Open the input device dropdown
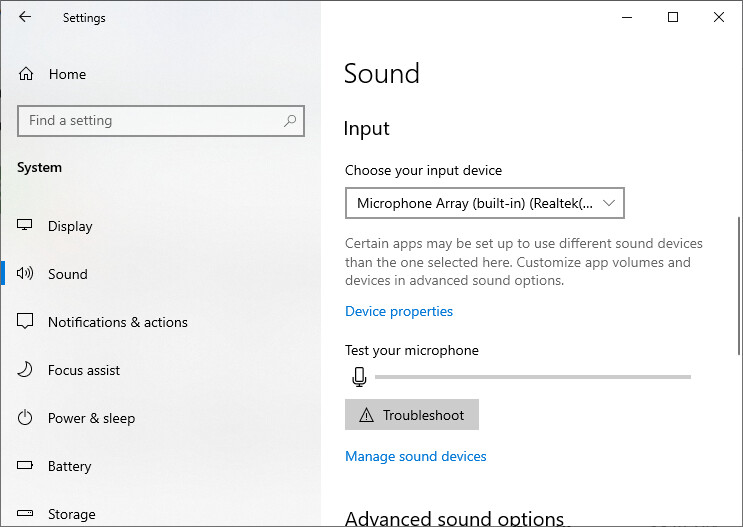Viewport: 743px width, 527px height. click(x=485, y=203)
